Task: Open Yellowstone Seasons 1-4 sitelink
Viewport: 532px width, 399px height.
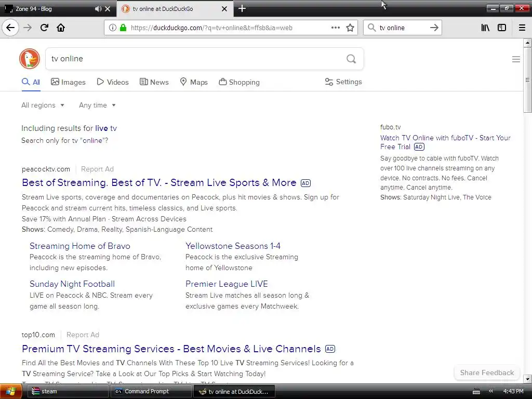Action: pyautogui.click(x=233, y=246)
